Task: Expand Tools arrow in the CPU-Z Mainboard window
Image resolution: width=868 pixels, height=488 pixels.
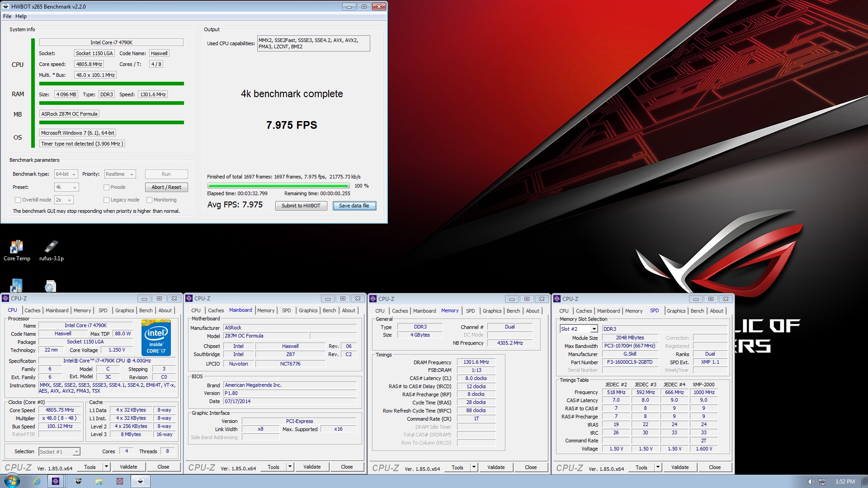Action: (290, 467)
